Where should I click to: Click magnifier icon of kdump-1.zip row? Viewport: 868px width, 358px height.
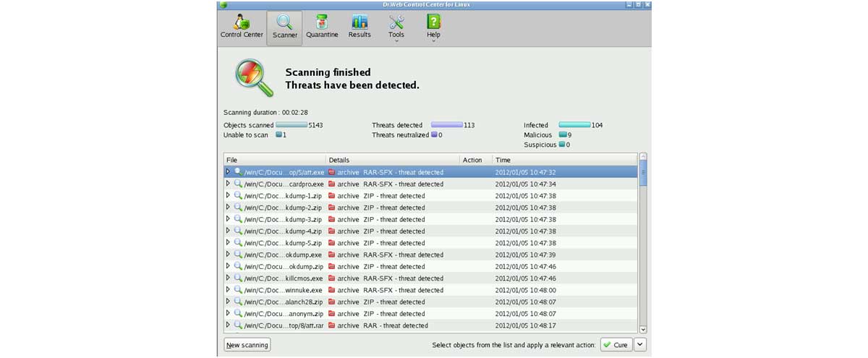(237, 195)
